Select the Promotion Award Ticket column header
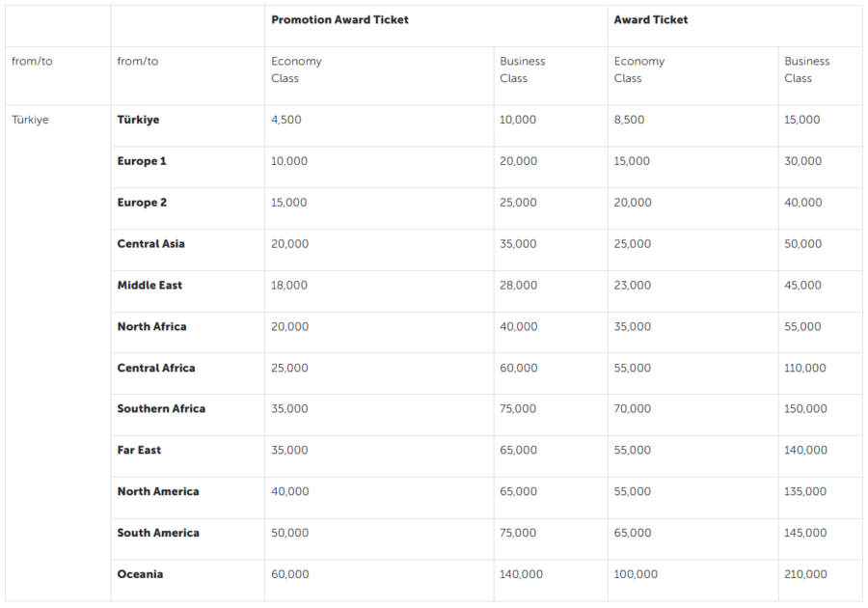This screenshot has height=608, width=868. (x=341, y=19)
